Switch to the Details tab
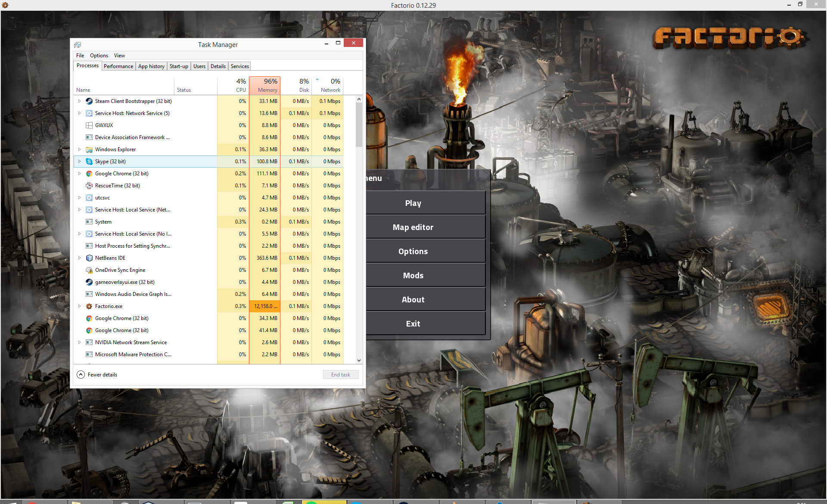Image resolution: width=827 pixels, height=504 pixels. [x=218, y=66]
